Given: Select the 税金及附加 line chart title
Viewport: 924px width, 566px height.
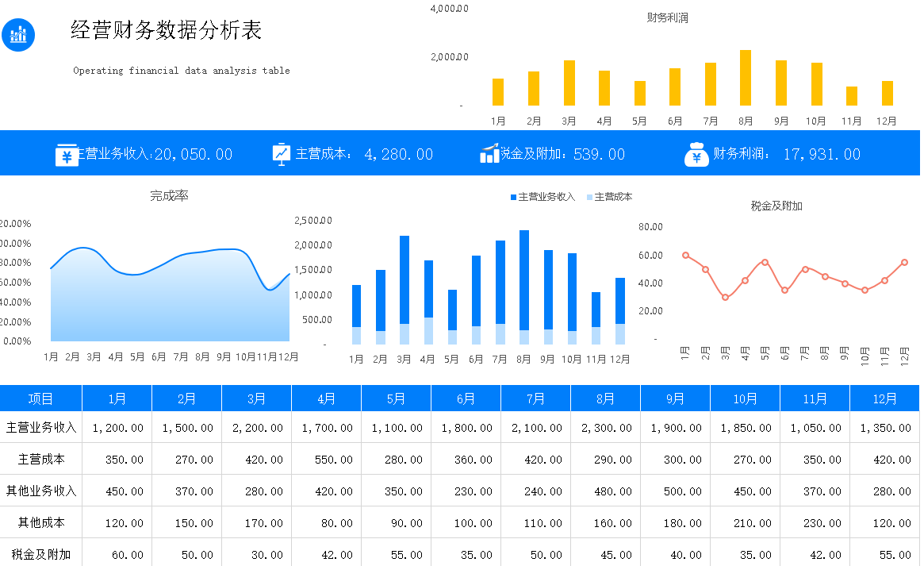Looking at the screenshot, I should click(776, 206).
